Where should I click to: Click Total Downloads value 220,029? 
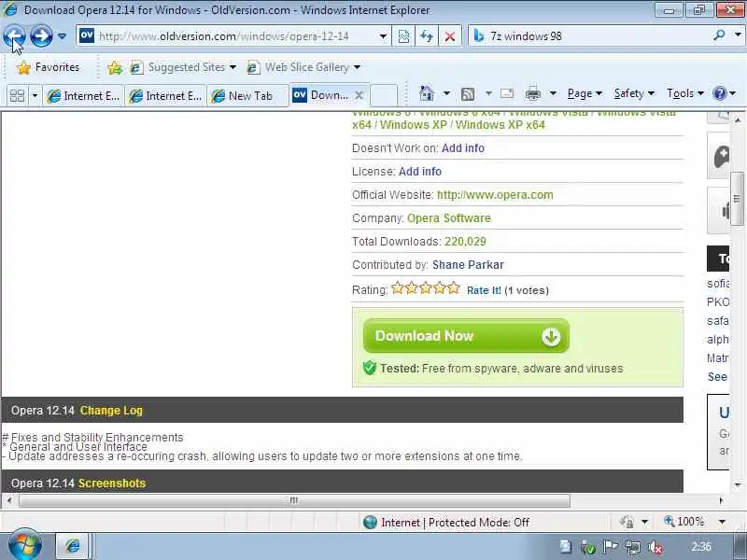pyautogui.click(x=465, y=242)
